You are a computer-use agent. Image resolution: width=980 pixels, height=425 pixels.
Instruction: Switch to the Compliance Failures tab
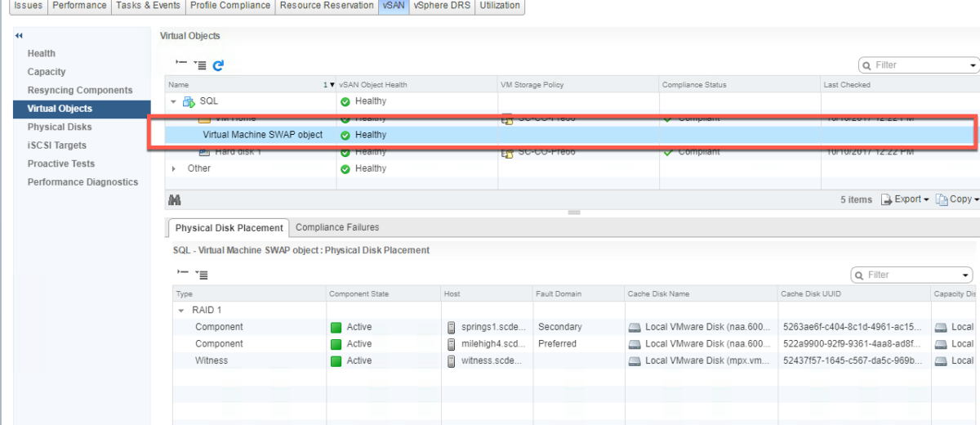(x=337, y=227)
